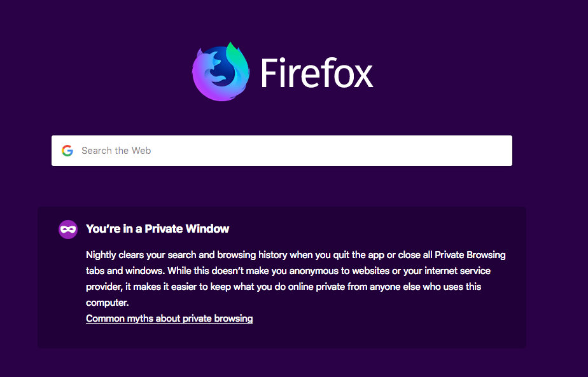This screenshot has height=377, width=588.
Task: Click the word Nightly starting the paragraph
Action: point(102,255)
